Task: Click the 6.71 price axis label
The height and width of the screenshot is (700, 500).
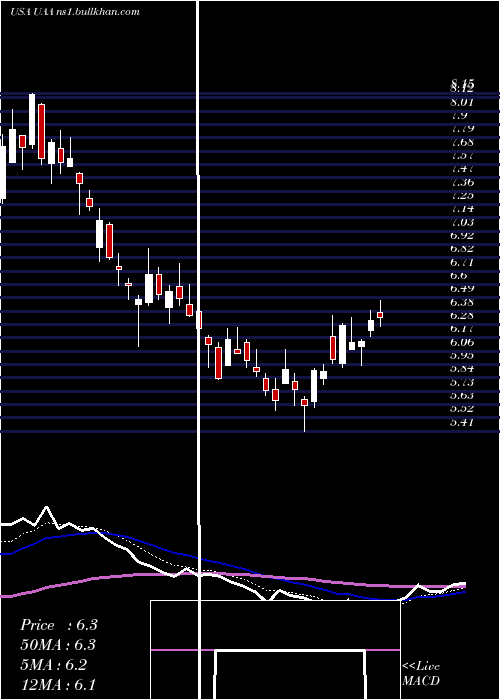Action: (x=462, y=262)
